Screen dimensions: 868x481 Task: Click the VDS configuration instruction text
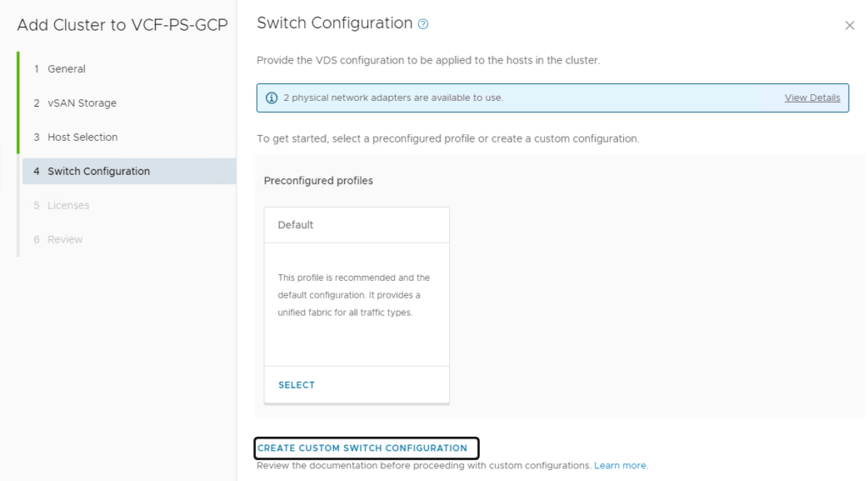(x=428, y=60)
